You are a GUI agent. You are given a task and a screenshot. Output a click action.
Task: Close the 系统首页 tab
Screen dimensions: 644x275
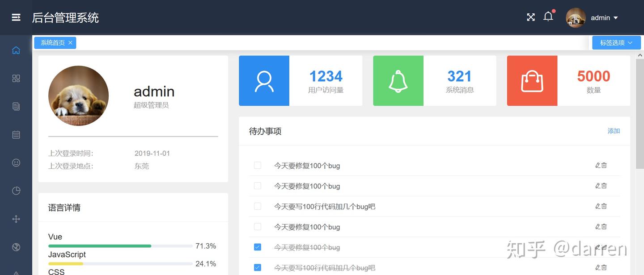(x=70, y=42)
